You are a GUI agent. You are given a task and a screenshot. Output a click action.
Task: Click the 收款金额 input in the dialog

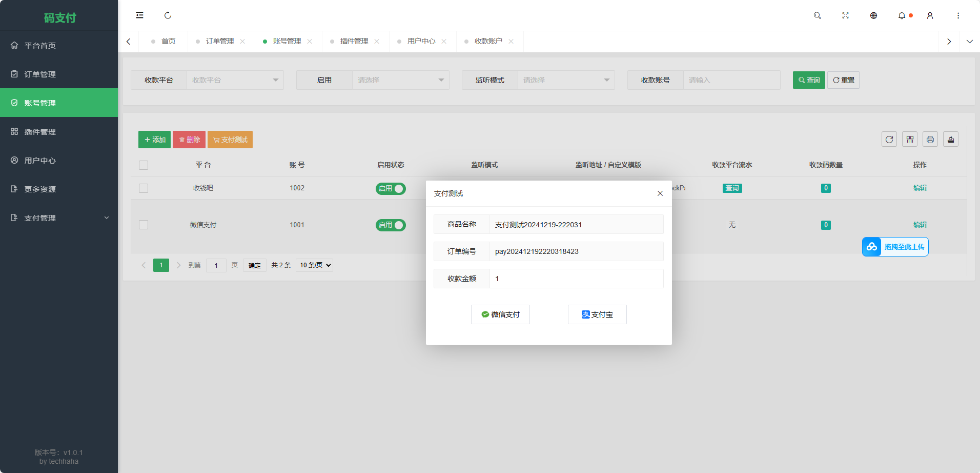[577, 279]
